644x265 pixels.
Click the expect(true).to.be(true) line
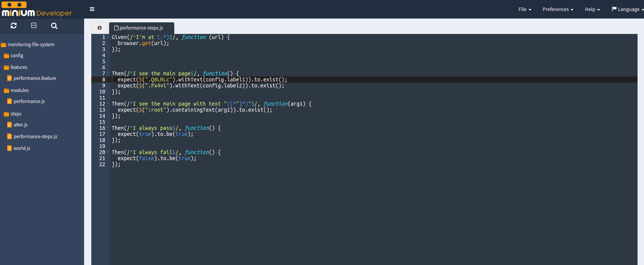[155, 134]
